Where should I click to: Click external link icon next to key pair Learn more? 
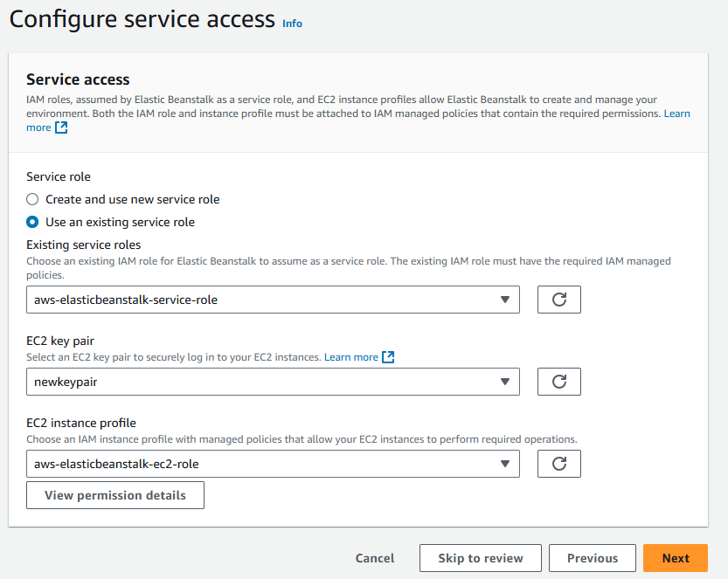coord(389,357)
